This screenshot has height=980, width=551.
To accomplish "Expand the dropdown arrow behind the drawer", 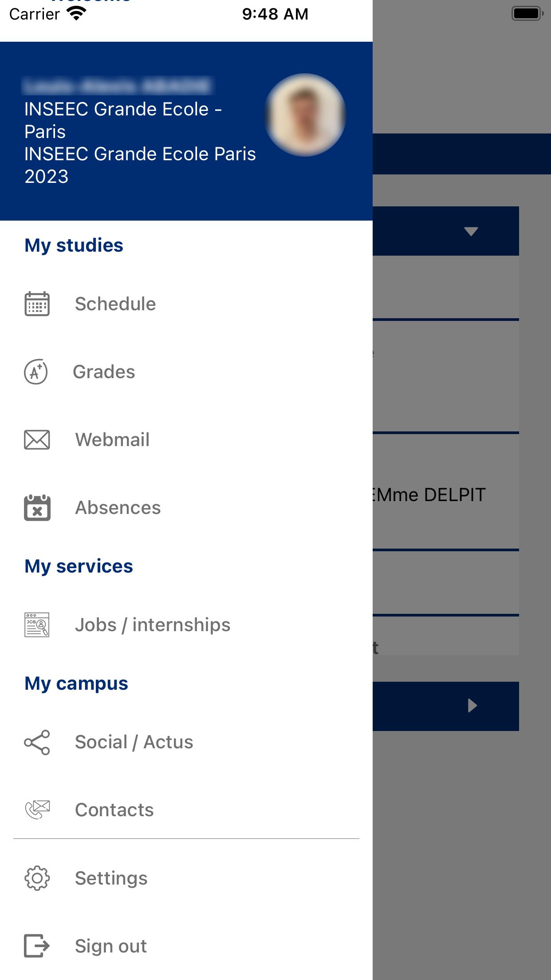I will pyautogui.click(x=471, y=231).
